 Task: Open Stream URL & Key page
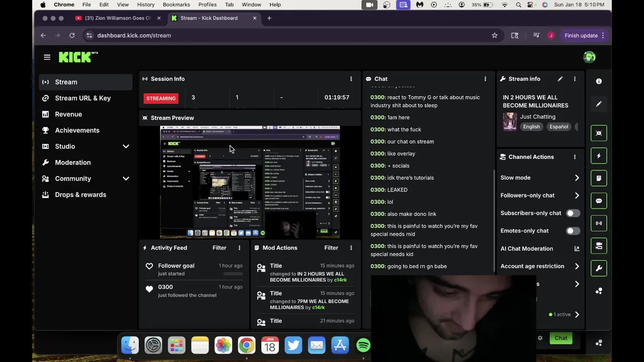point(86,98)
